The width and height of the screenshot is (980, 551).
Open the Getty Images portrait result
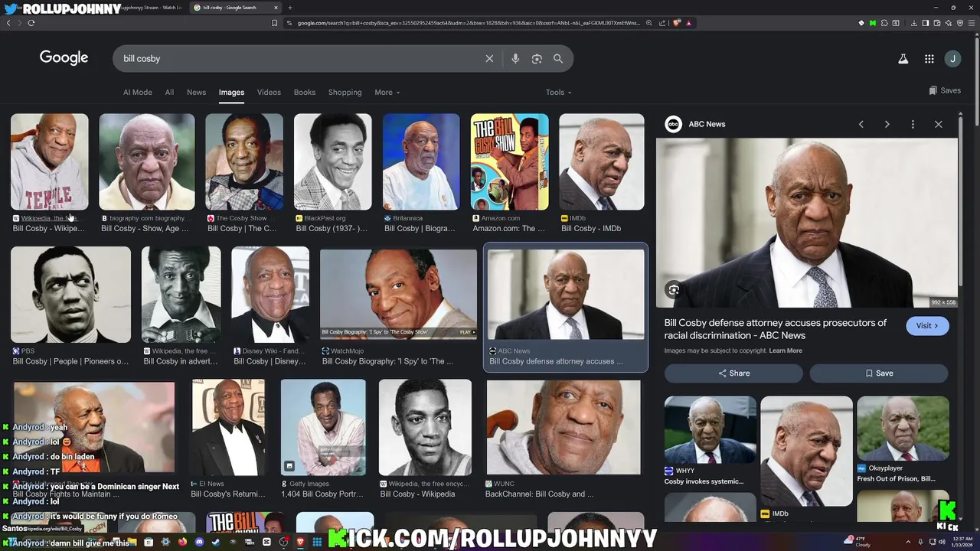(x=323, y=427)
